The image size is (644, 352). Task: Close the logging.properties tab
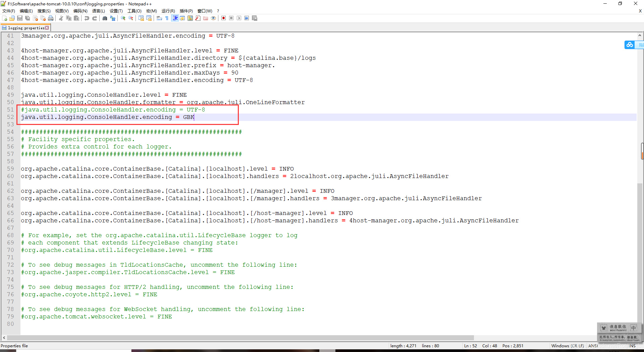pyautogui.click(x=47, y=28)
